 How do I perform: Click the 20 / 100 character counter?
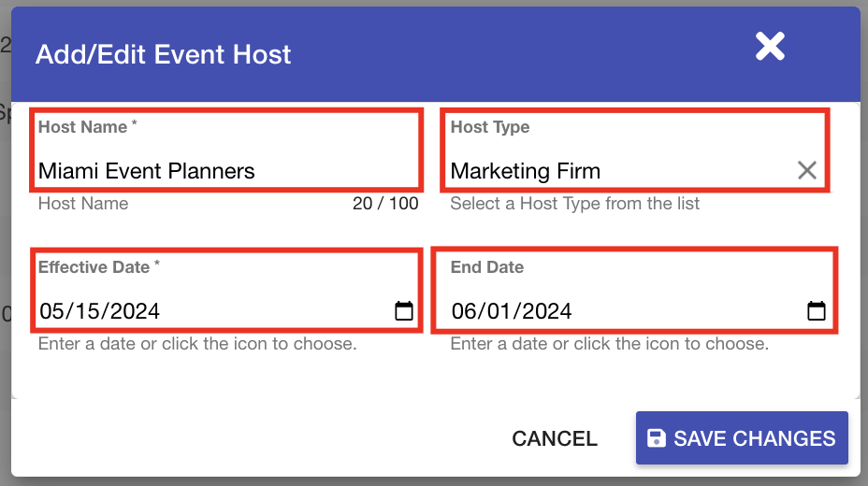click(x=385, y=204)
